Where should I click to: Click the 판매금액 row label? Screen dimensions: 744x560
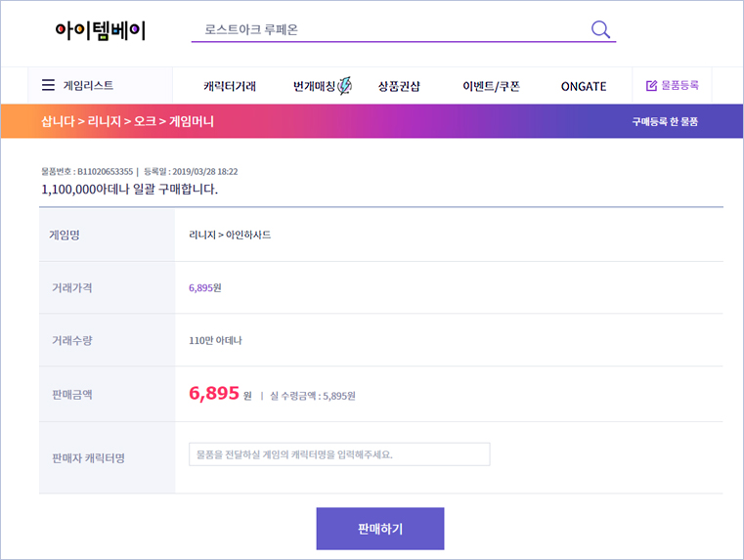pyautogui.click(x=72, y=395)
